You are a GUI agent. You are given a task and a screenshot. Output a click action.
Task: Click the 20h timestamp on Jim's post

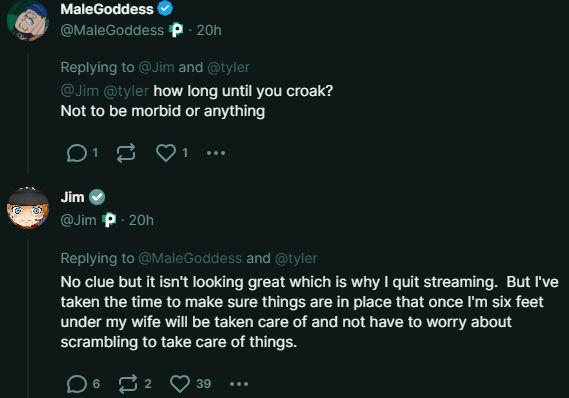pos(141,220)
